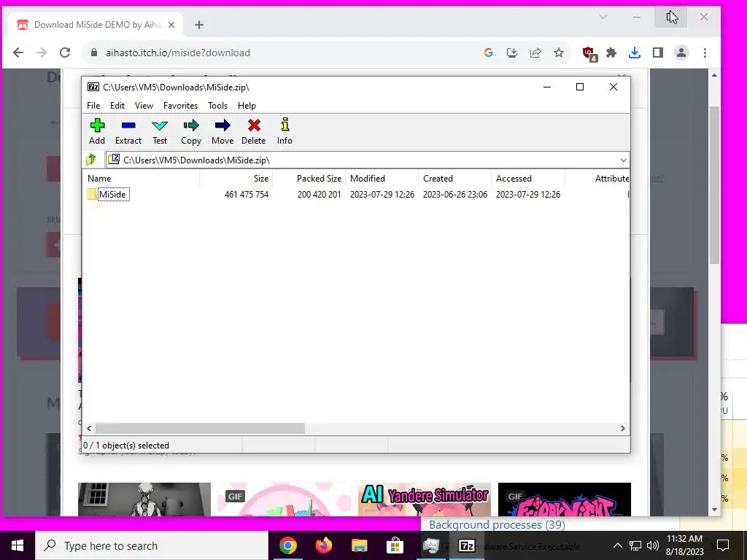Open Chrome from the taskbar
The height and width of the screenshot is (560, 747).
tap(287, 545)
